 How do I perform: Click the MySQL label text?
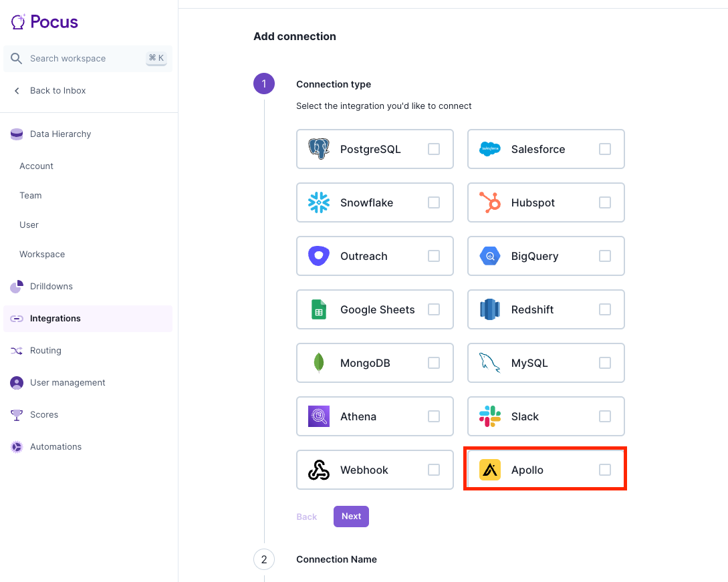coord(529,363)
